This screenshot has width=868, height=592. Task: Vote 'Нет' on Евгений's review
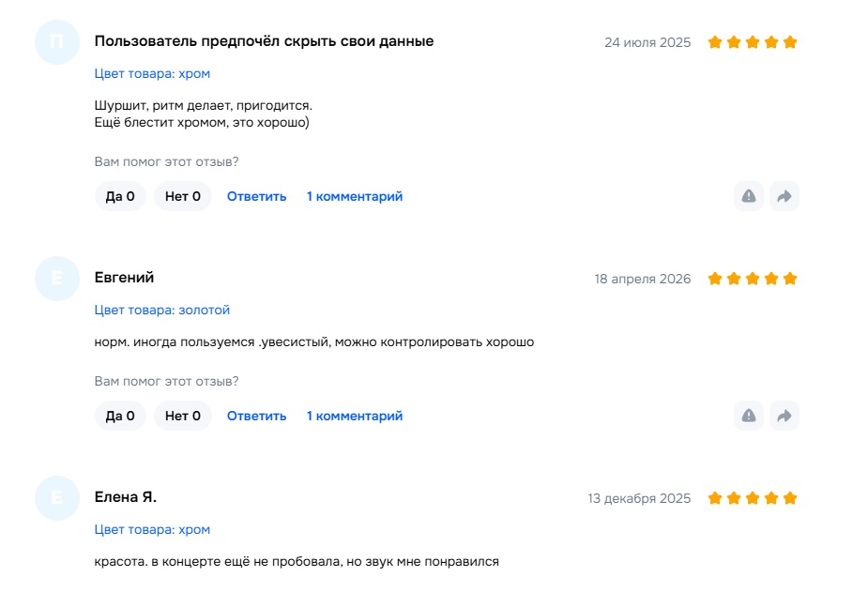183,416
